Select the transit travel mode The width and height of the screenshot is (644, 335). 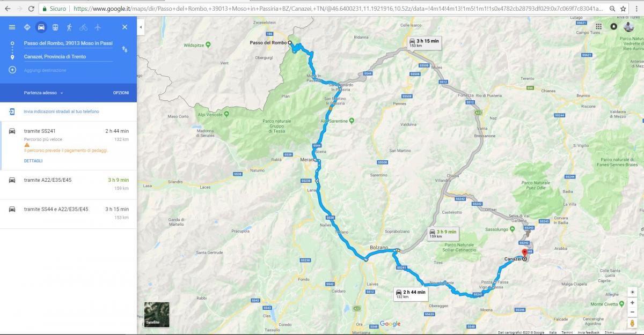click(x=55, y=27)
